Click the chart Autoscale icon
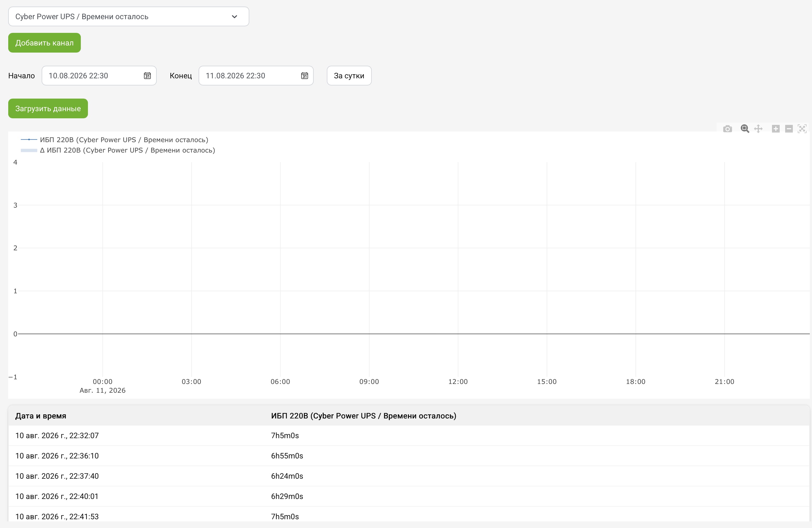The image size is (812, 528). point(802,129)
